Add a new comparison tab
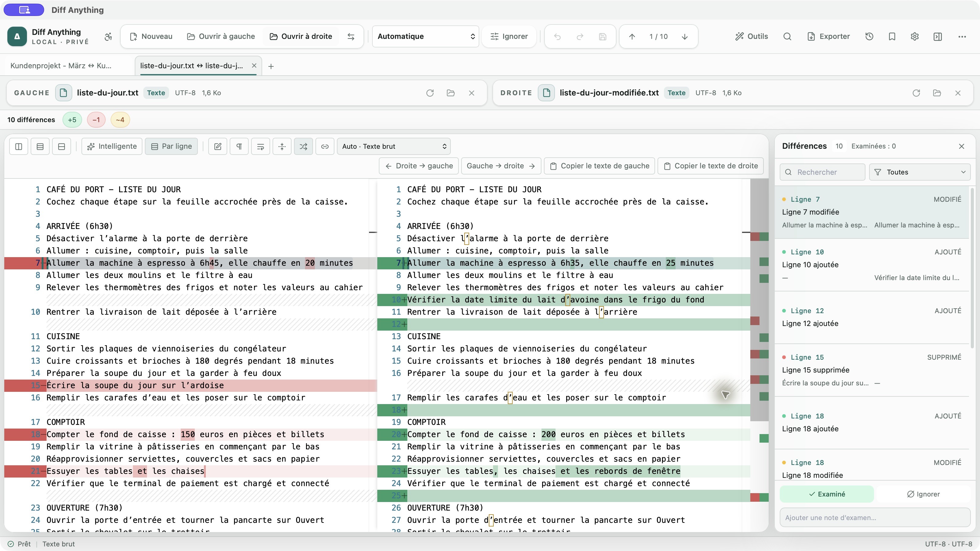This screenshot has width=980, height=551. (271, 66)
